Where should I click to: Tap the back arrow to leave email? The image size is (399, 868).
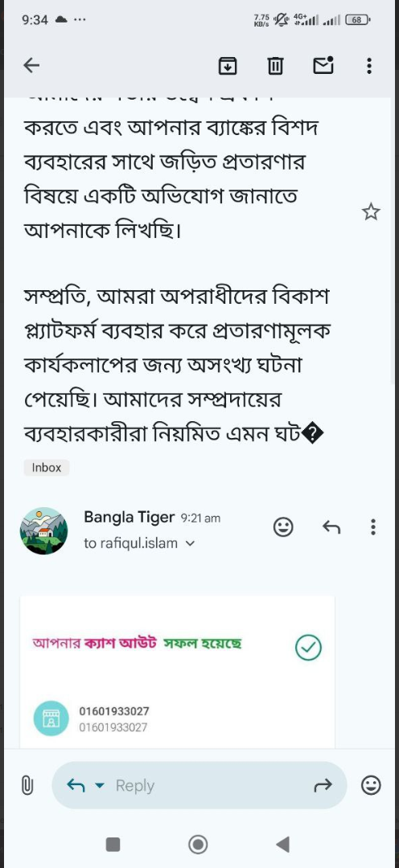[31, 66]
